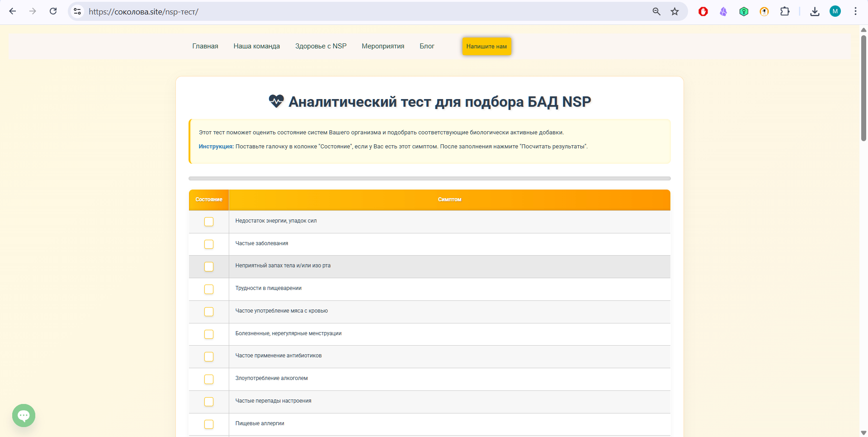
Task: Open the "Блог" navigation link
Action: pos(427,46)
